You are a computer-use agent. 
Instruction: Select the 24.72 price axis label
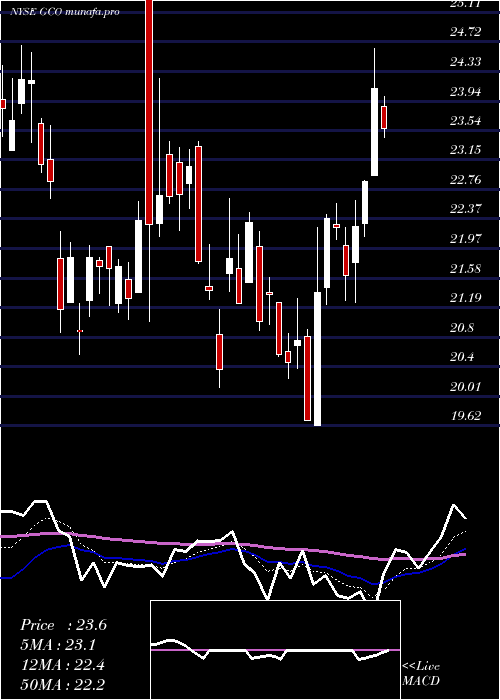tap(466, 32)
